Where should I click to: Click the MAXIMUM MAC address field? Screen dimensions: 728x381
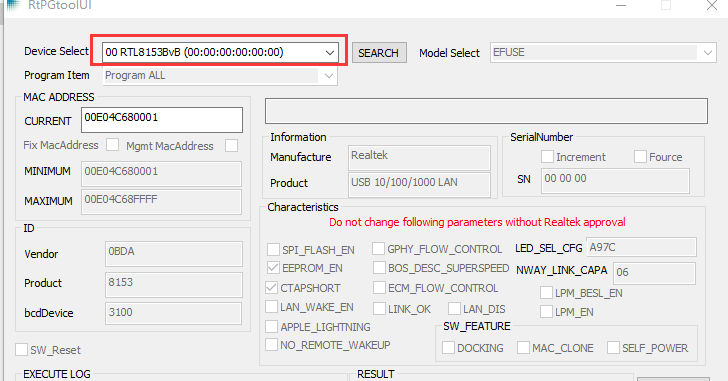(161, 201)
